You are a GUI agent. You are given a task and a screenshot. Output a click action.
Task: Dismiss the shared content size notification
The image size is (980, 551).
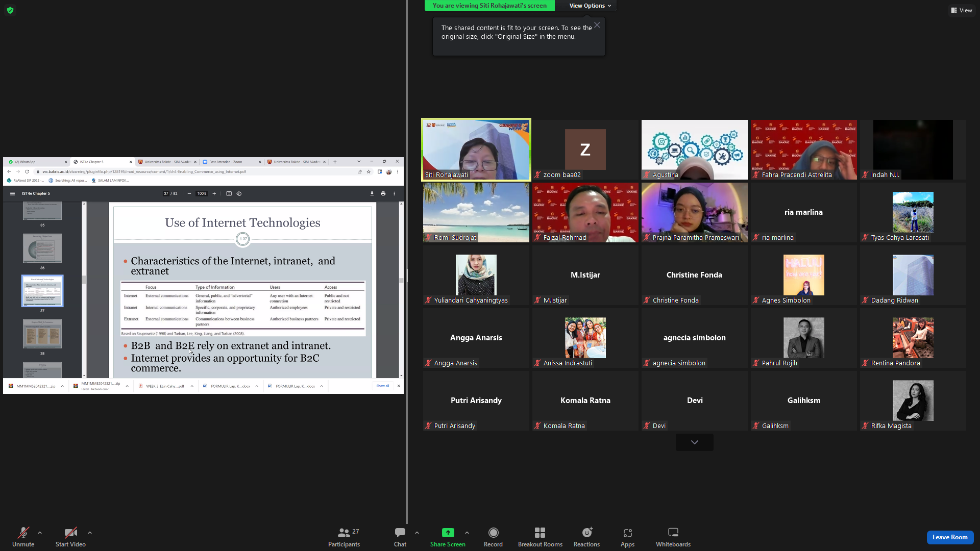point(597,25)
